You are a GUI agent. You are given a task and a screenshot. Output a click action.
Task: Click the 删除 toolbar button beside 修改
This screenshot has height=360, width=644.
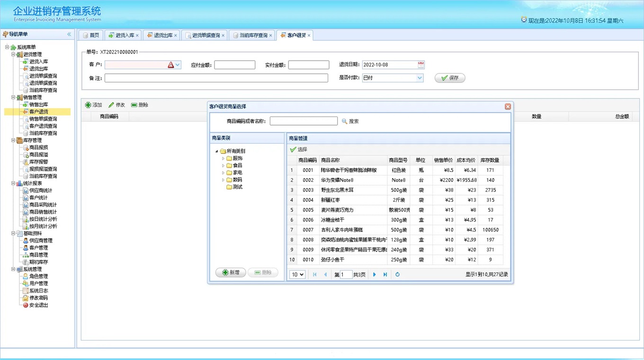pos(140,105)
